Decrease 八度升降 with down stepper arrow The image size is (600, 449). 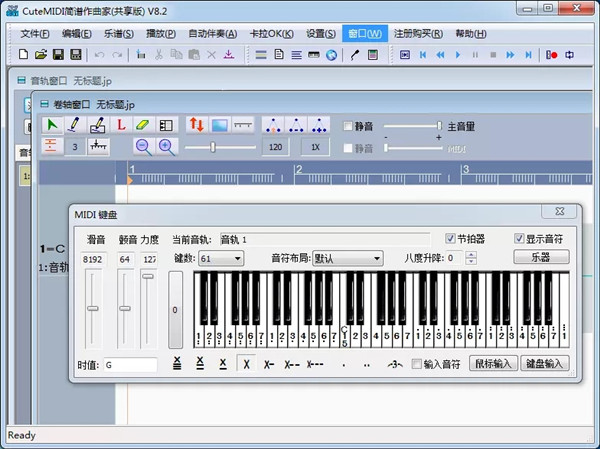[x=471, y=262]
